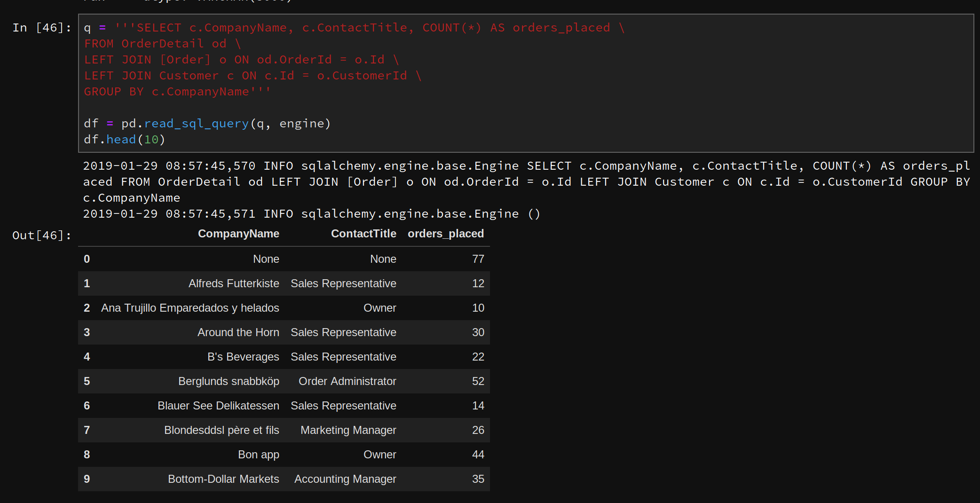Click the 'Alfreds Futterkiste' cell

234,283
